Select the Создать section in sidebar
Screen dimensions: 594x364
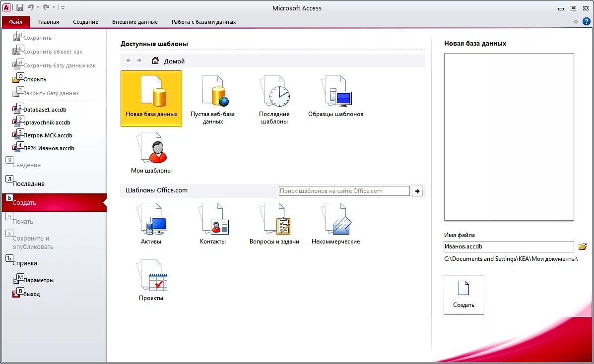click(54, 203)
